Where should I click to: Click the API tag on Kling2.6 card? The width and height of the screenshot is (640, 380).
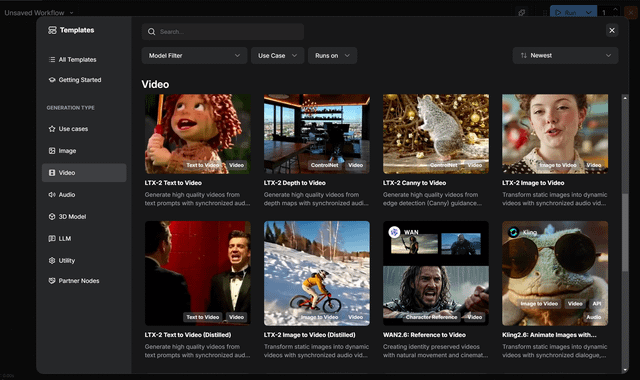coord(597,304)
